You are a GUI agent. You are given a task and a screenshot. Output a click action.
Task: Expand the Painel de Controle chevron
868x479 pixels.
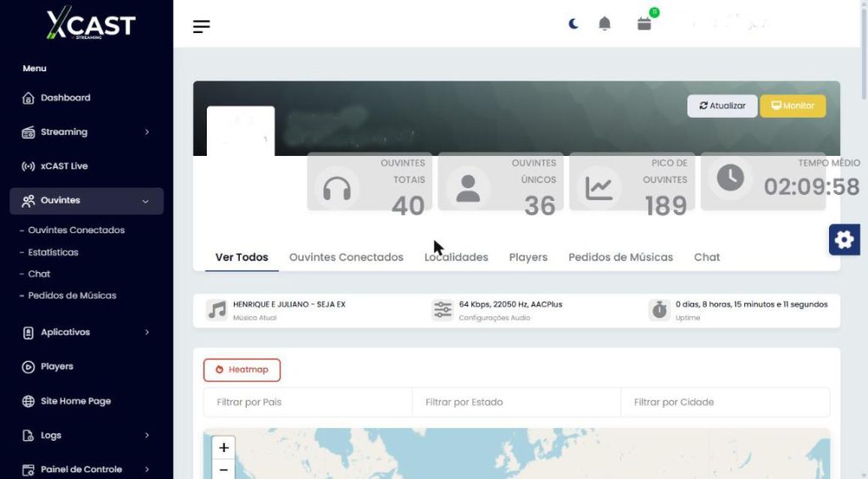click(x=147, y=469)
